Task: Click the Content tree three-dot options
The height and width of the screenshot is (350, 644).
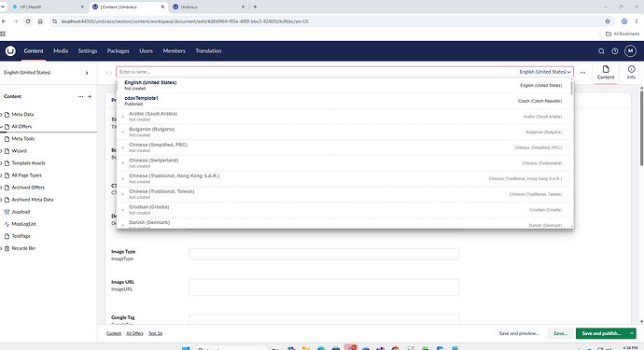Action: point(80,96)
